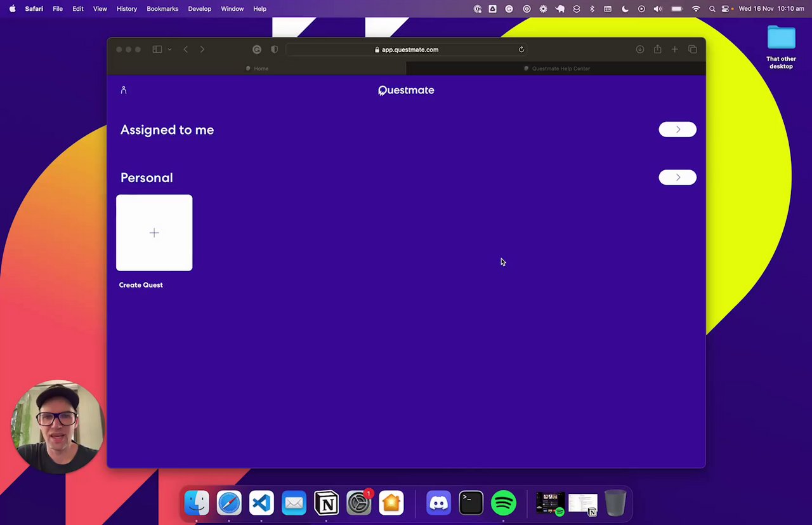Switch to the Questmate Help Center tab
The image size is (812, 525).
(556, 69)
